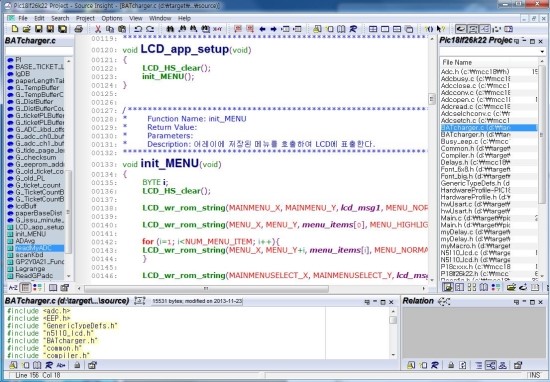Image resolution: width=550 pixels, height=382 pixels.
Task: Toggle symbol type filter colored icon
Action: pos(37,288)
